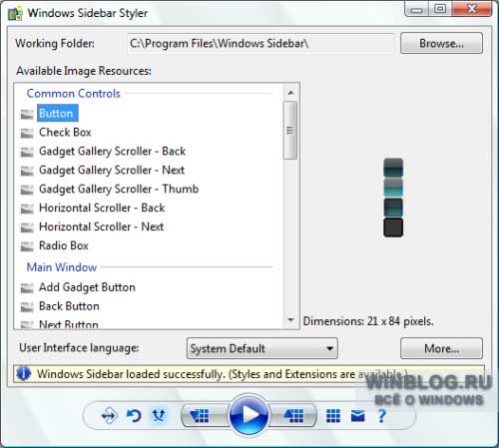Click the image icon beside Back Button
This screenshot has height=448, width=499.
27,307
